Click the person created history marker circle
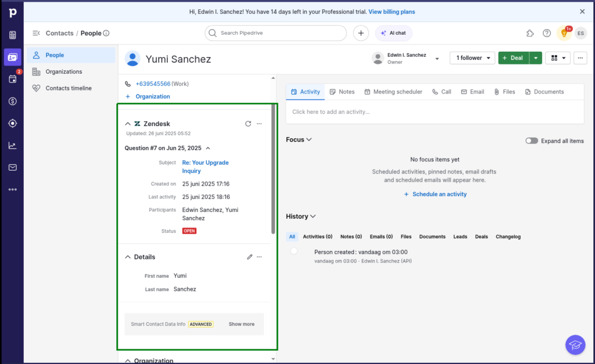The width and height of the screenshot is (595, 364). pyautogui.click(x=293, y=251)
